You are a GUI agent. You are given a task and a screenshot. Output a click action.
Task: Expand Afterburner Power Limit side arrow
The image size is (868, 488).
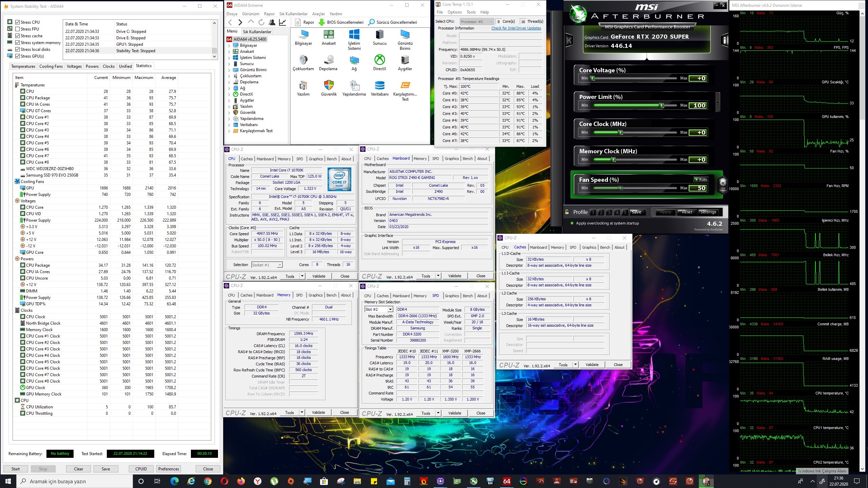point(717,103)
